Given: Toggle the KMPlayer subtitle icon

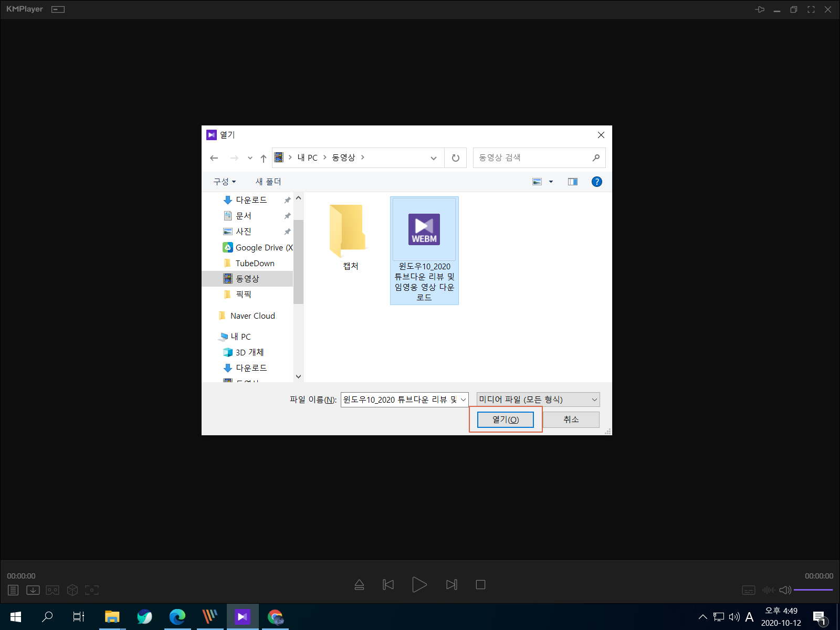Looking at the screenshot, I should point(749,590).
